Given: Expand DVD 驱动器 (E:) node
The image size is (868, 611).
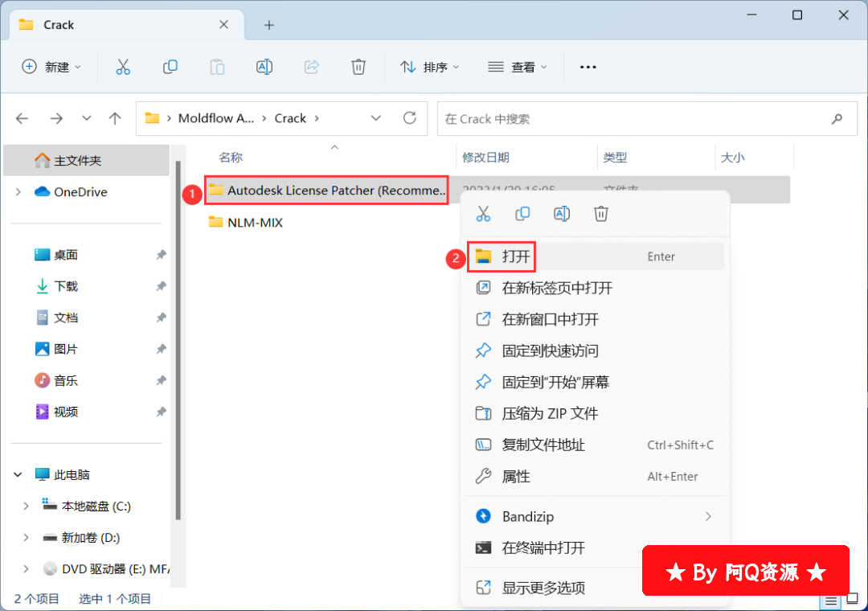Looking at the screenshot, I should coord(26,569).
